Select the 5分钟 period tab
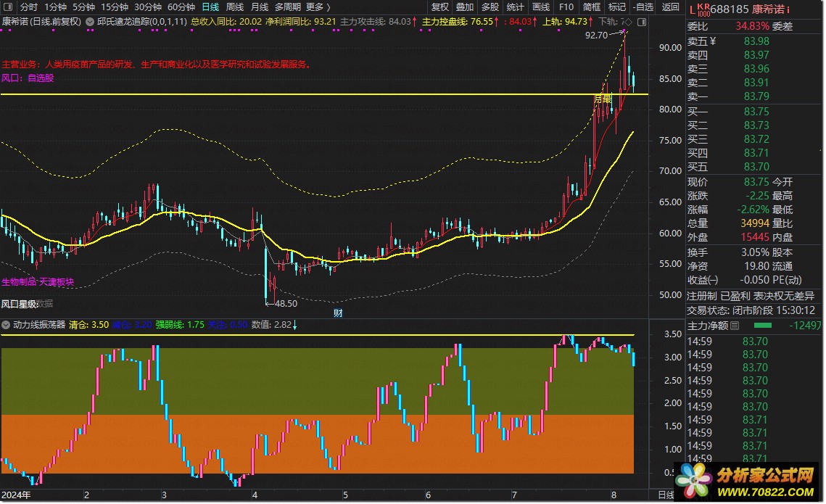Screen dimensions: 826x504 click(x=83, y=7)
